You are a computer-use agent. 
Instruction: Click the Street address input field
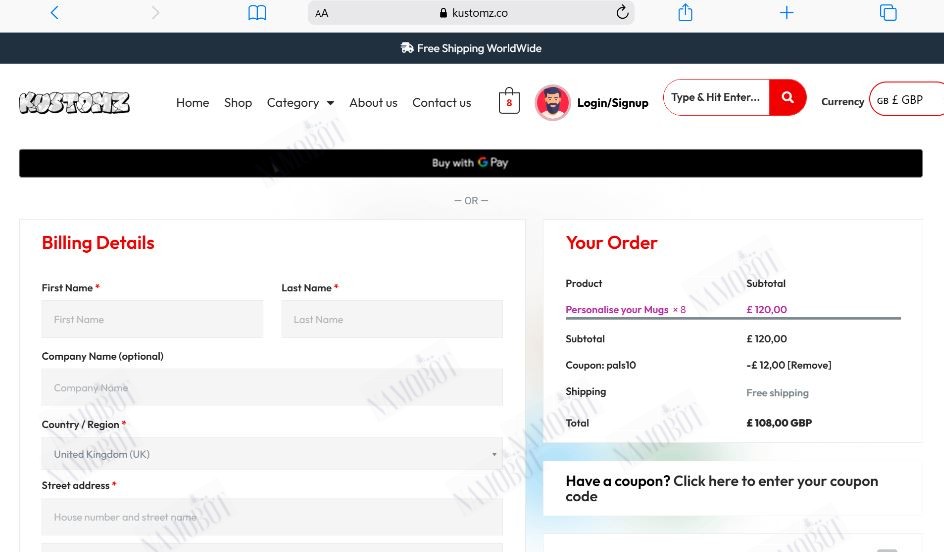point(272,516)
